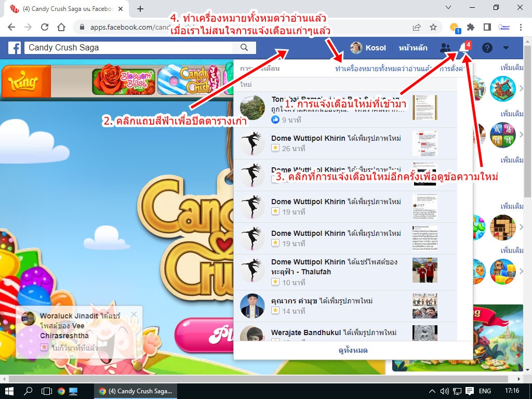Click the 17:16 taskbar clock
Screen dimensions: 532x399
coord(512,391)
